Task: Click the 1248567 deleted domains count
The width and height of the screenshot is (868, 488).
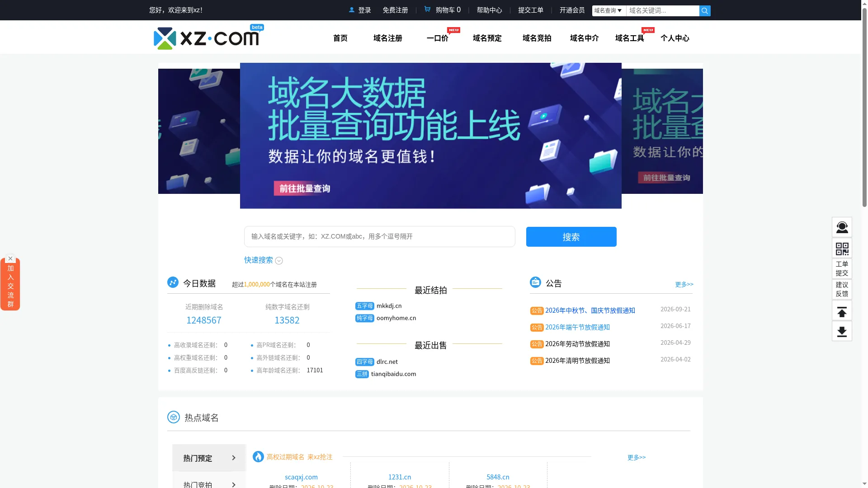Action: click(x=204, y=320)
